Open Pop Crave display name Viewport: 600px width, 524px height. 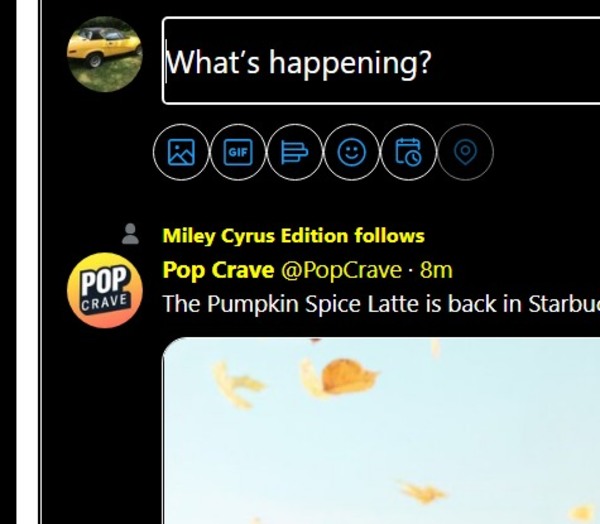pos(218,270)
